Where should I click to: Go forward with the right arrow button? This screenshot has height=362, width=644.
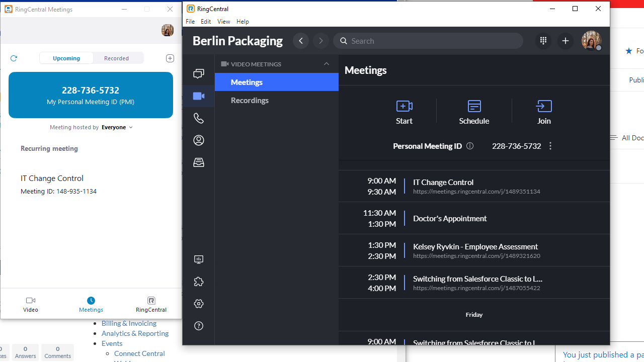coord(321,41)
